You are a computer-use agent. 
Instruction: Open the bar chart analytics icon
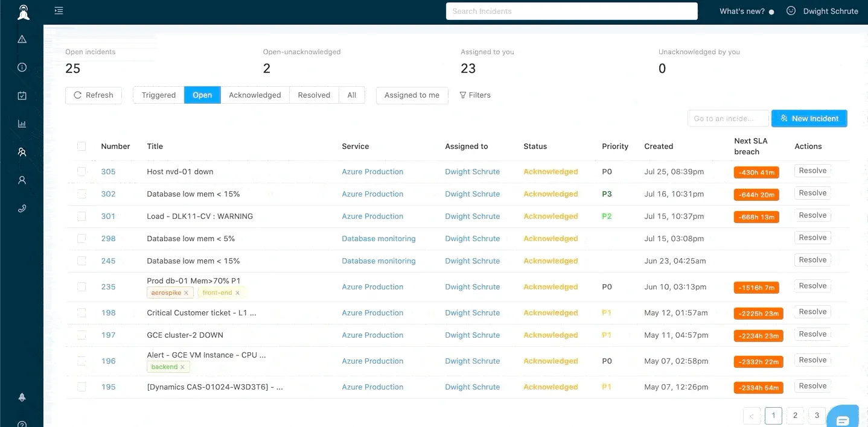22,124
